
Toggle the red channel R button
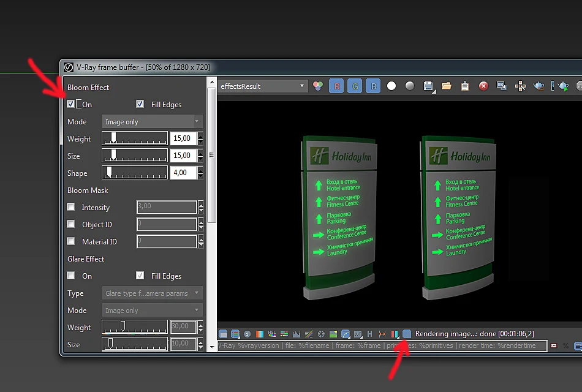pyautogui.click(x=337, y=86)
